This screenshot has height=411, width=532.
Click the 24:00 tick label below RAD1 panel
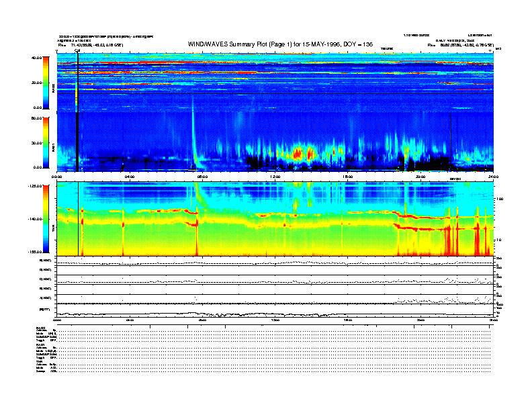tap(493, 177)
